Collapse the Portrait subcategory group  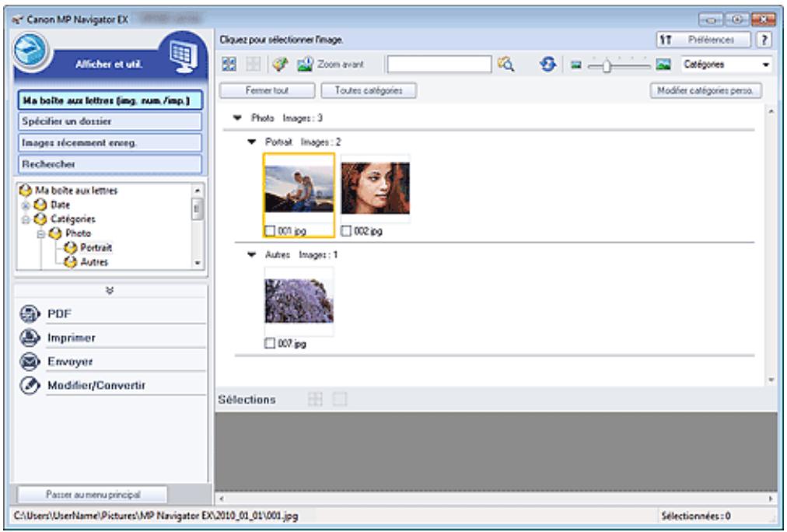[x=251, y=142]
